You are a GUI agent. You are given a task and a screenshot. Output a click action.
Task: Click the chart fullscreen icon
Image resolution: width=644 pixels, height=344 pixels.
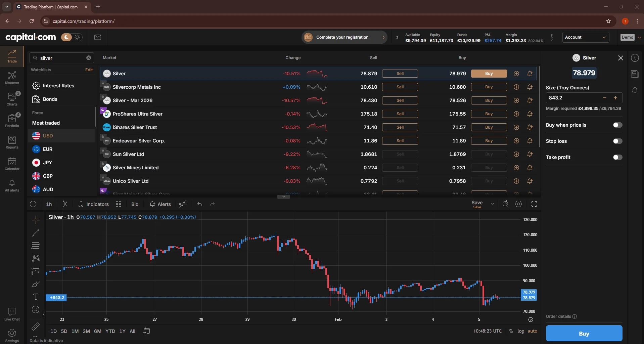[534, 204]
